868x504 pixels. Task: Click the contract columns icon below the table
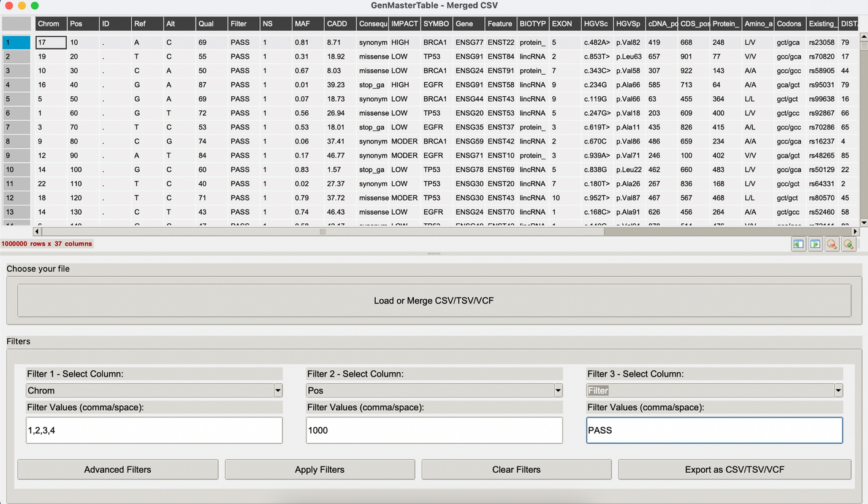click(798, 244)
